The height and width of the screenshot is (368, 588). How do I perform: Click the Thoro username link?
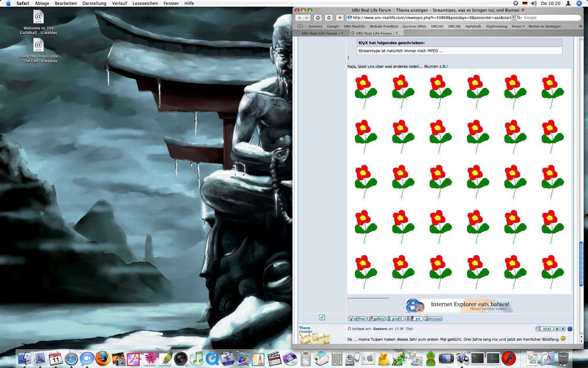[304, 328]
